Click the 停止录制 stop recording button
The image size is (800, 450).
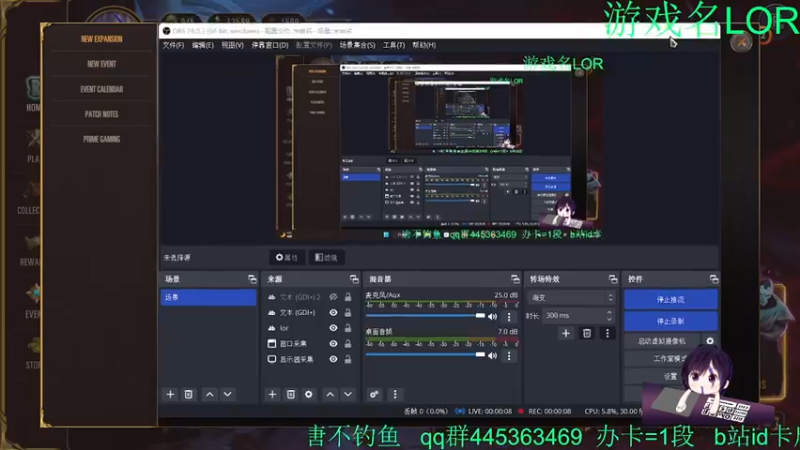pos(671,321)
